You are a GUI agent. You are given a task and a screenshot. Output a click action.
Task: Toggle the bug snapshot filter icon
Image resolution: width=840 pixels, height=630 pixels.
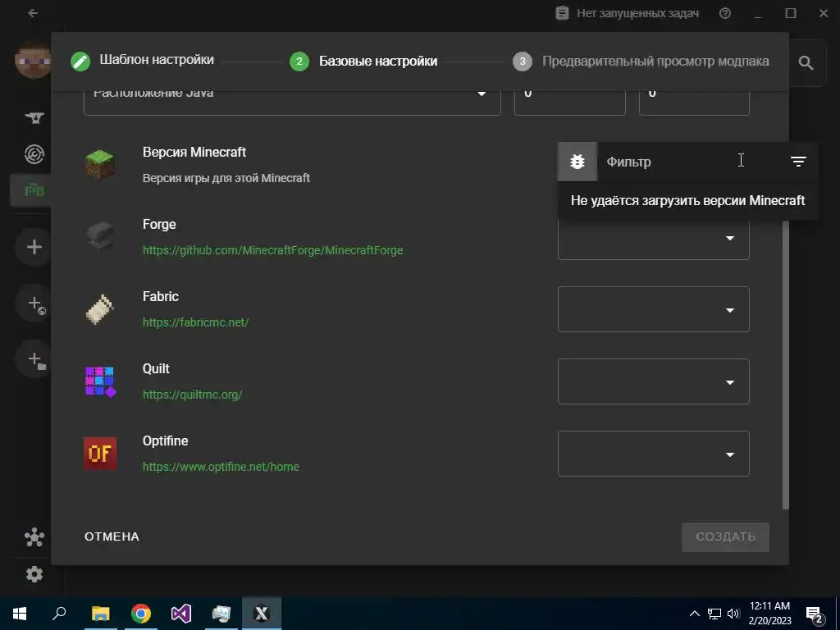(577, 162)
